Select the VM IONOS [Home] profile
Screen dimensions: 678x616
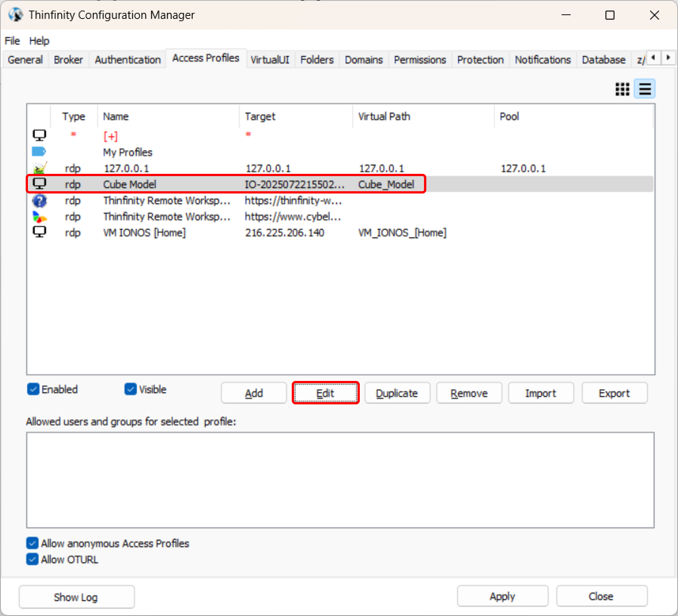[x=340, y=232]
